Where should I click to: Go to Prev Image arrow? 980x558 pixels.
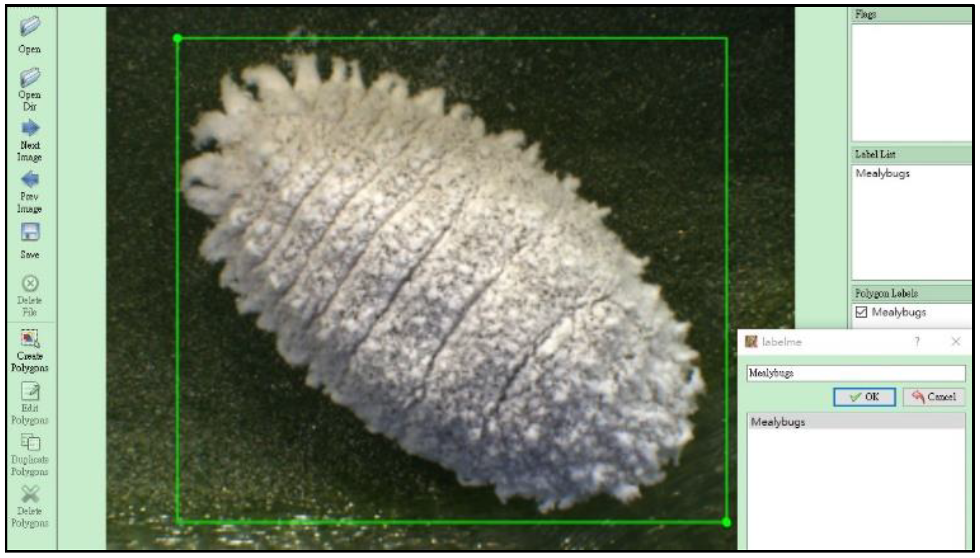(30, 179)
